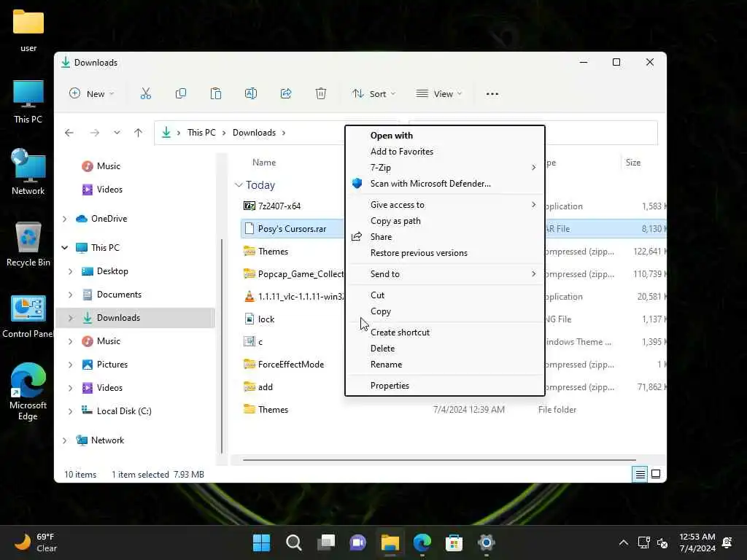This screenshot has height=560, width=747.
Task: Click the horizontal scrollbar in file list
Action: (439, 460)
